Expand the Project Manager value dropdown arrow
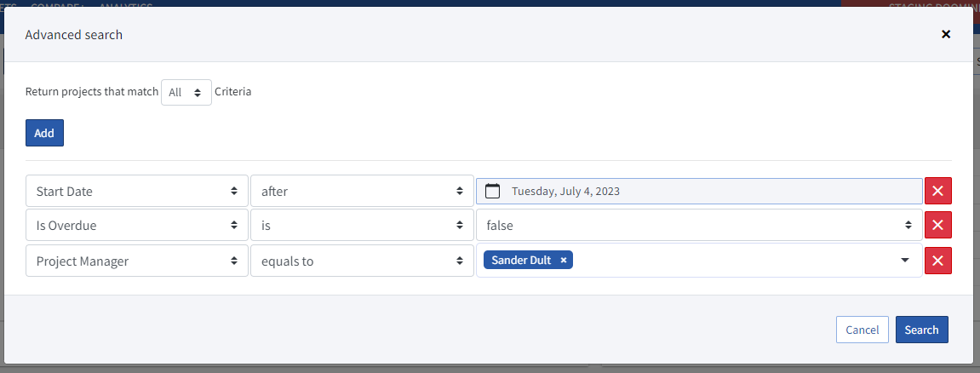 tap(904, 261)
